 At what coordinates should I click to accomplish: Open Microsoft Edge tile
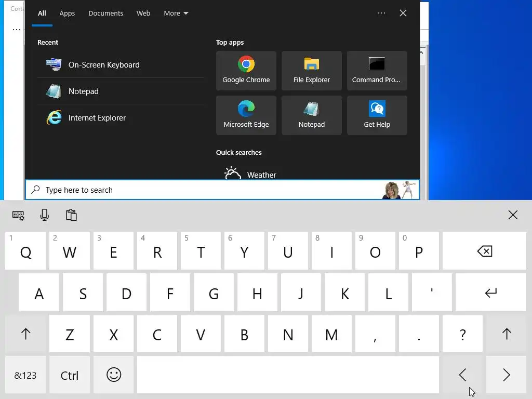tap(246, 115)
